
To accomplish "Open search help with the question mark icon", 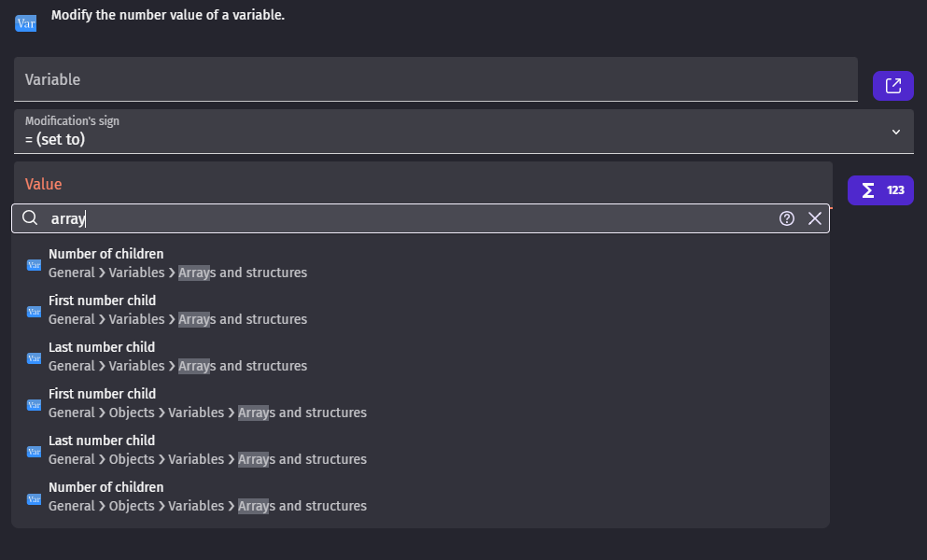I will coord(787,218).
